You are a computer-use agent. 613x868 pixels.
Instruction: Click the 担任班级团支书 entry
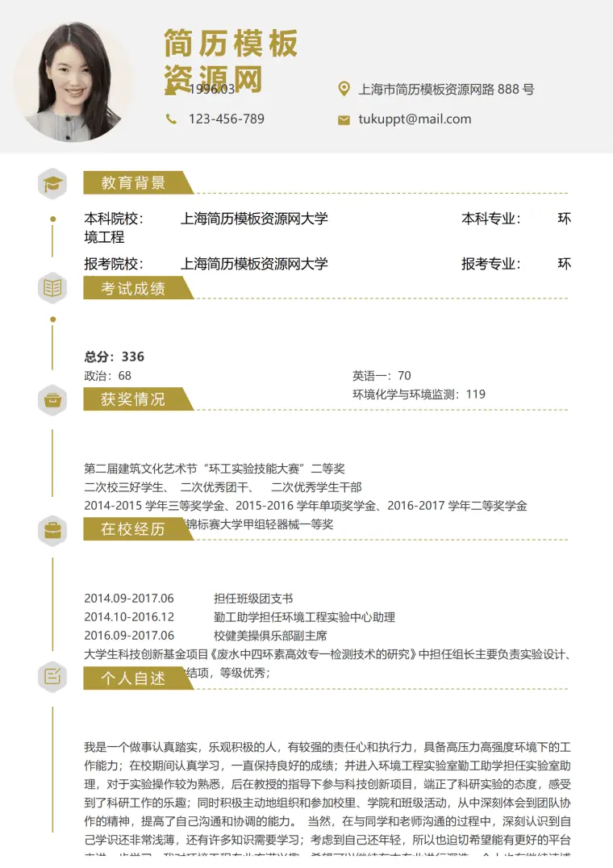click(253, 599)
